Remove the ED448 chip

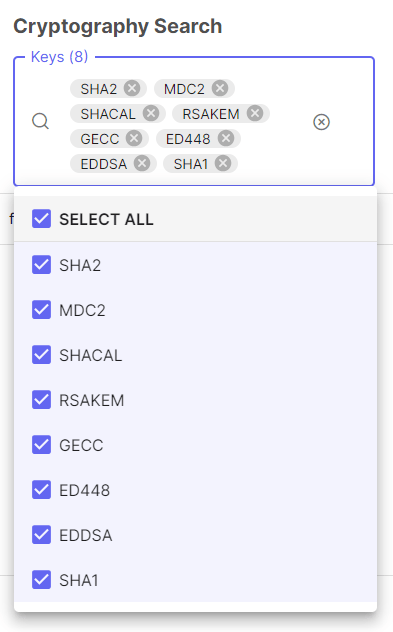pos(226,139)
